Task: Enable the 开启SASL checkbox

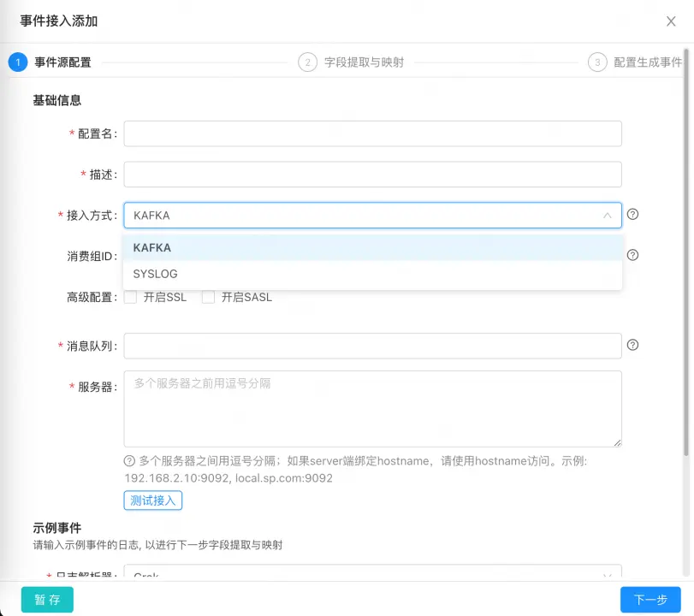Action: pos(208,298)
